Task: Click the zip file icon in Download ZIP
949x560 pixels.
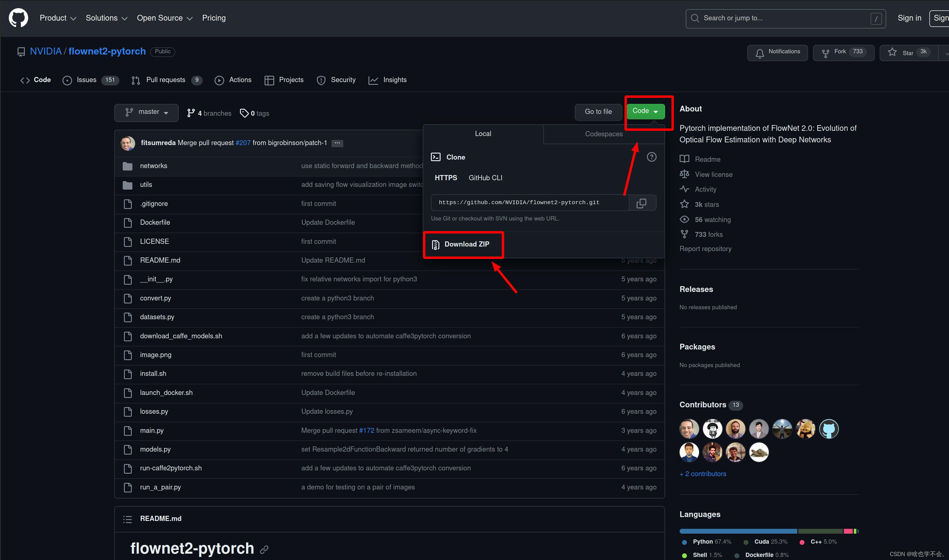Action: click(x=435, y=245)
